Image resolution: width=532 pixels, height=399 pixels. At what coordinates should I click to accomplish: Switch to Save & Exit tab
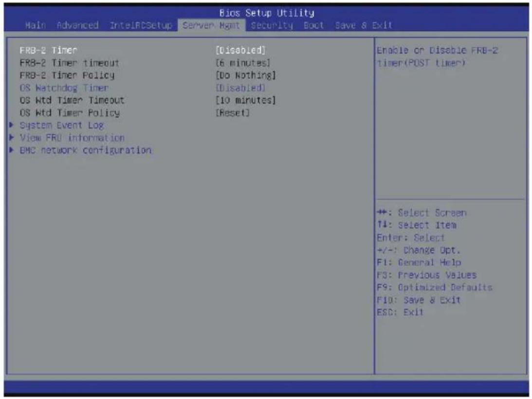pos(364,25)
